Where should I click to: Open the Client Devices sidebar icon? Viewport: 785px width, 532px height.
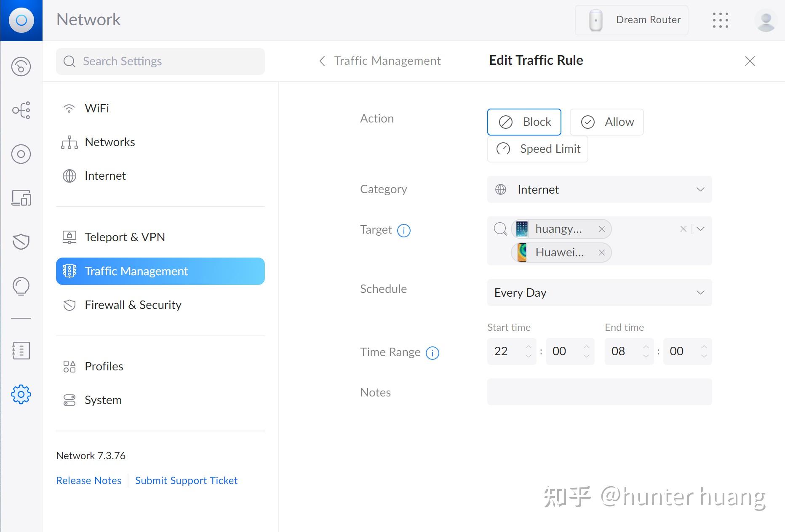pos(21,198)
